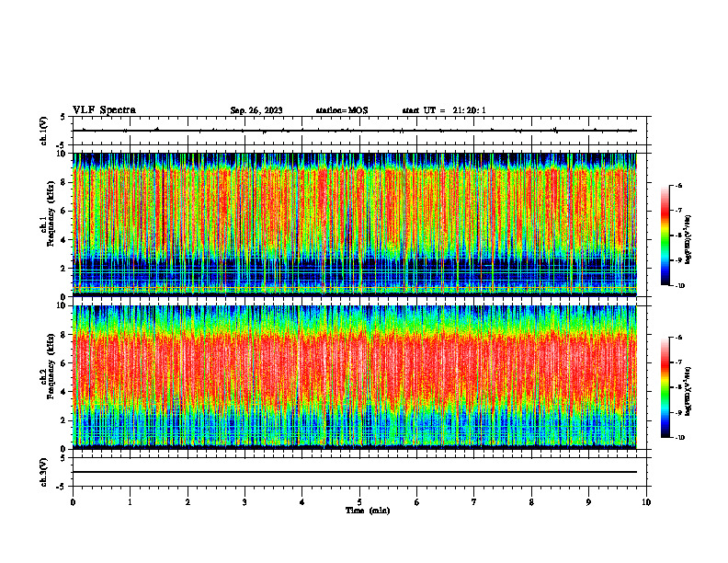Click inside the ch.2 spectrogram plot
Viewport: 728px width, 563px height.
pyautogui.click(x=355, y=377)
